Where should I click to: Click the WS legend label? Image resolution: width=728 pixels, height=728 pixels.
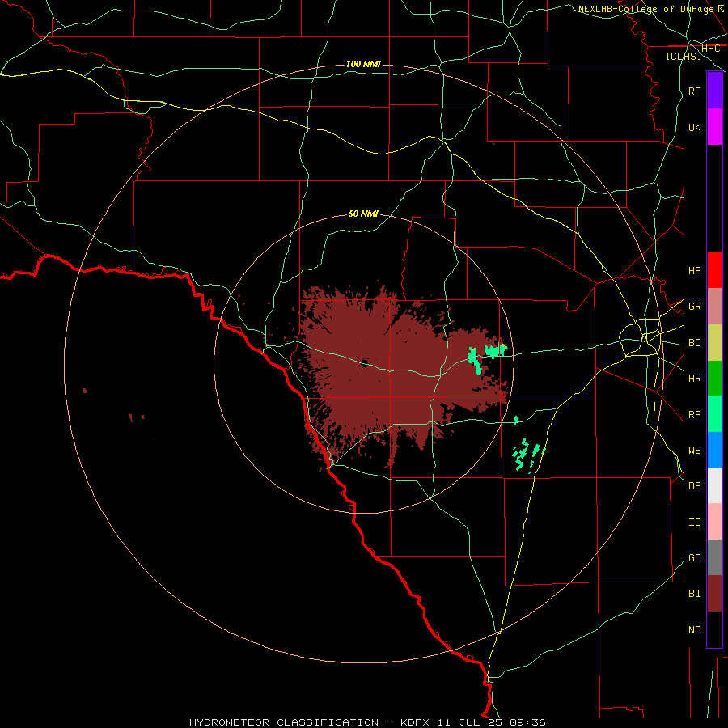pos(695,451)
